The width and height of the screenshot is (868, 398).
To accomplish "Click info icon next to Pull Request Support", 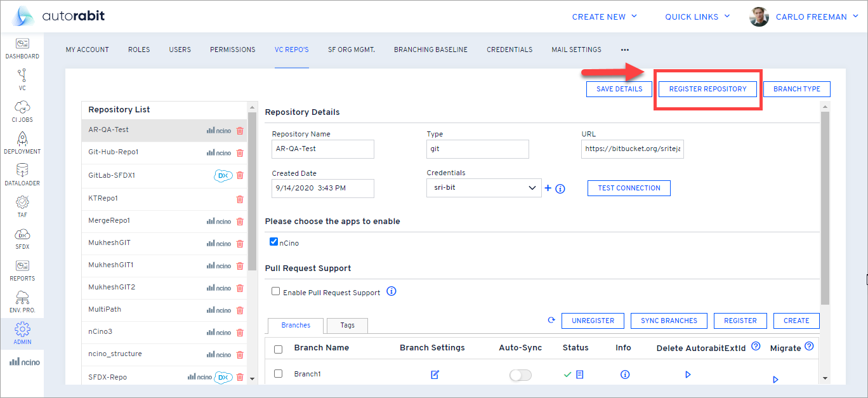I will pyautogui.click(x=391, y=292).
